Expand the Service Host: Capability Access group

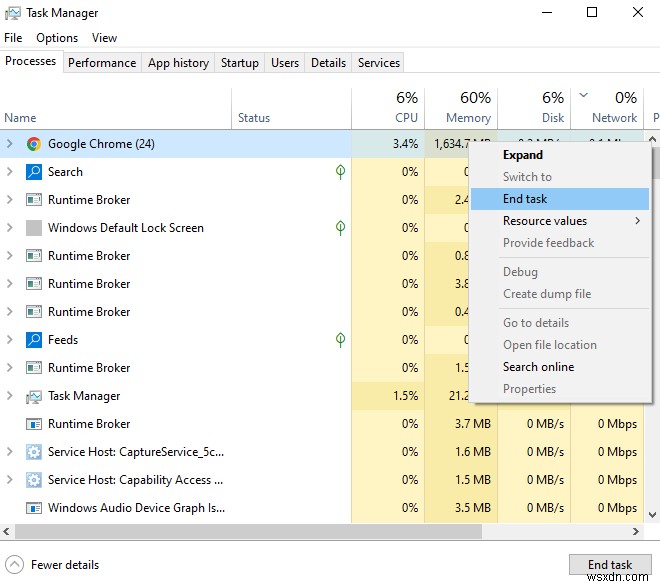[x=10, y=480]
